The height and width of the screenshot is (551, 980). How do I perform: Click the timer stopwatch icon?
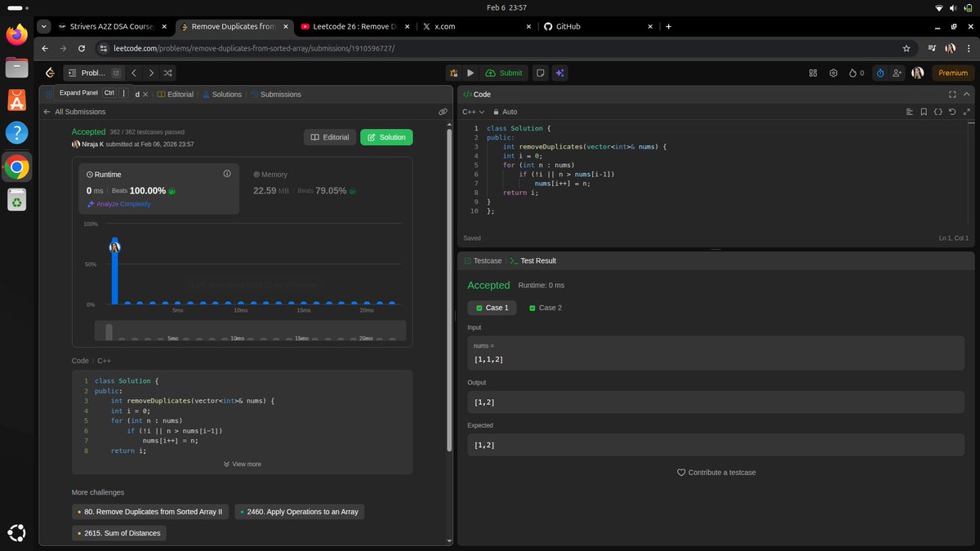[x=880, y=73]
